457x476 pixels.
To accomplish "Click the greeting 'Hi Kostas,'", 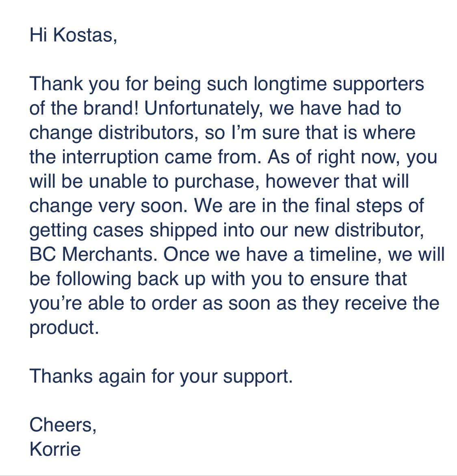I will coord(73,35).
